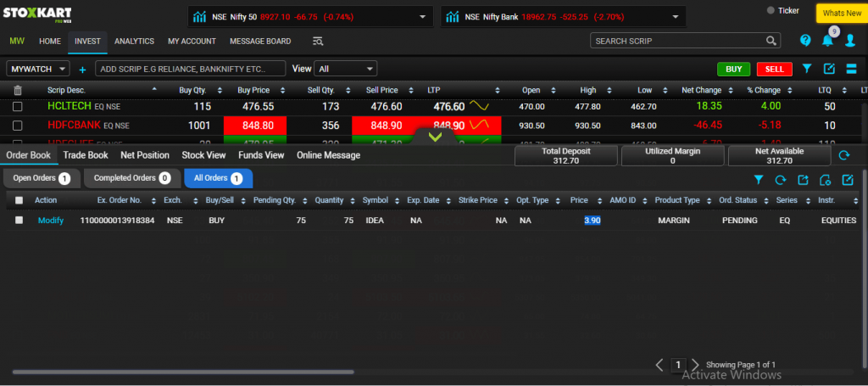
Task: Click the ADD SCRIP input field
Action: [191, 69]
